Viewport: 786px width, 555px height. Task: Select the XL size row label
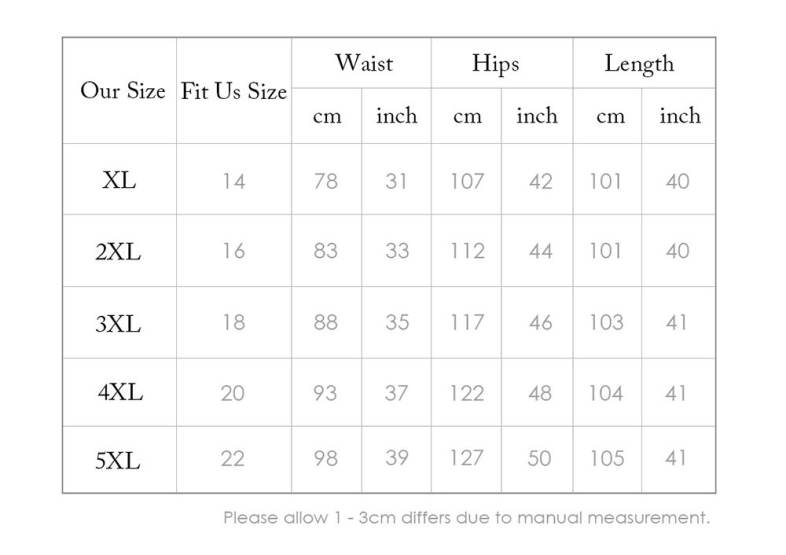[119, 181]
